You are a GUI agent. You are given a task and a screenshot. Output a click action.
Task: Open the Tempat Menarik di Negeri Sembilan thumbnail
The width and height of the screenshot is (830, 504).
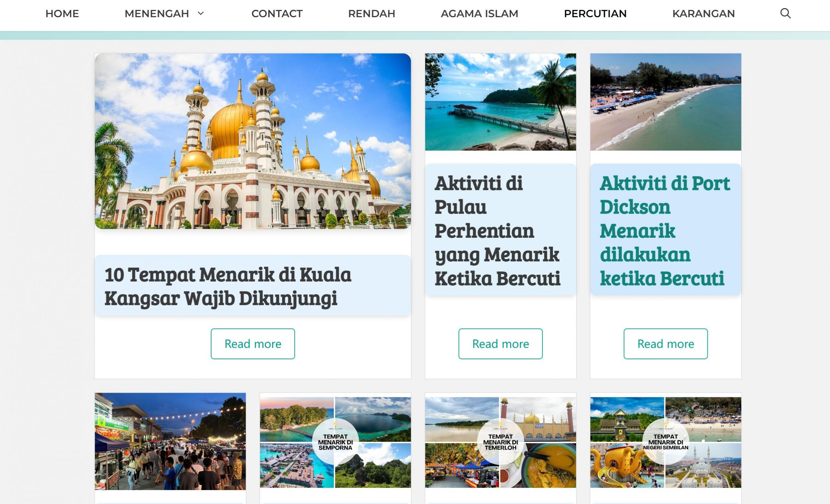(x=665, y=442)
